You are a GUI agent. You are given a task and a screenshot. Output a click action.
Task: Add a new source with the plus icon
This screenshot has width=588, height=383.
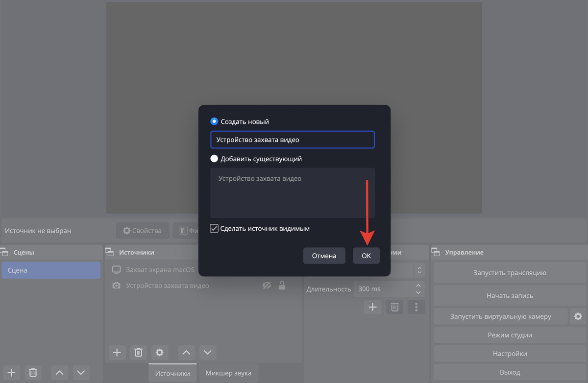point(117,352)
